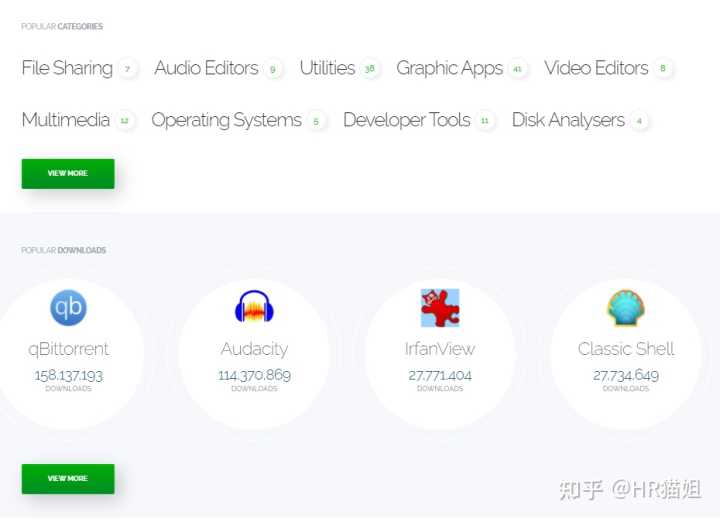This screenshot has height=519, width=720.
Task: Click the 114,370,869 downloads figure
Action: point(254,376)
